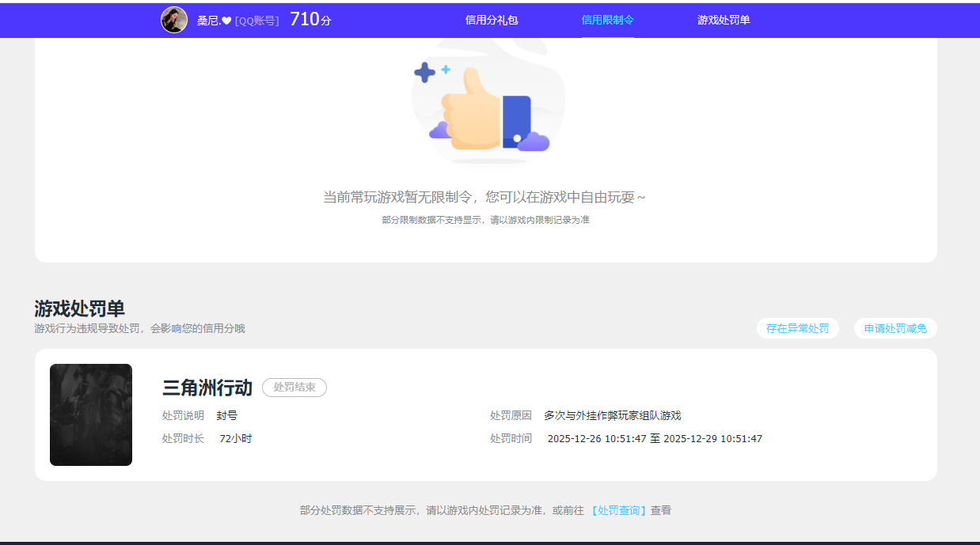Click the 存在异常处罚 button
Image resolution: width=980 pixels, height=545 pixels.
tap(797, 328)
